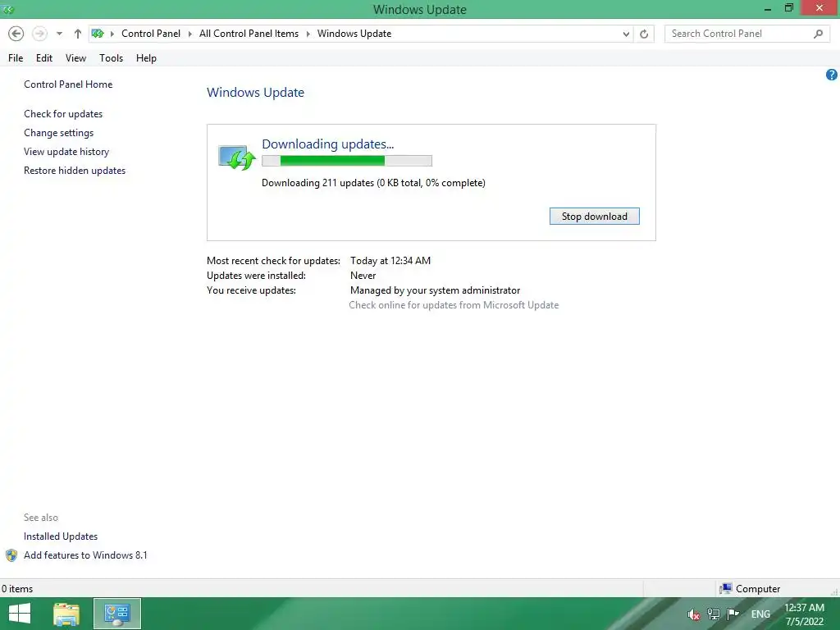
Task: Click the Windows Update breadcrumb
Action: tap(354, 33)
